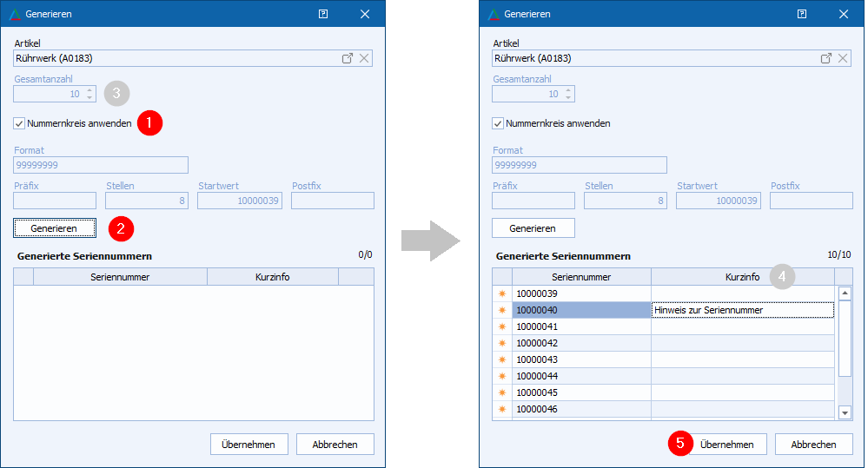Click the orange star icon next to row 10000043
This screenshot has height=468, width=868.
pyautogui.click(x=501, y=359)
